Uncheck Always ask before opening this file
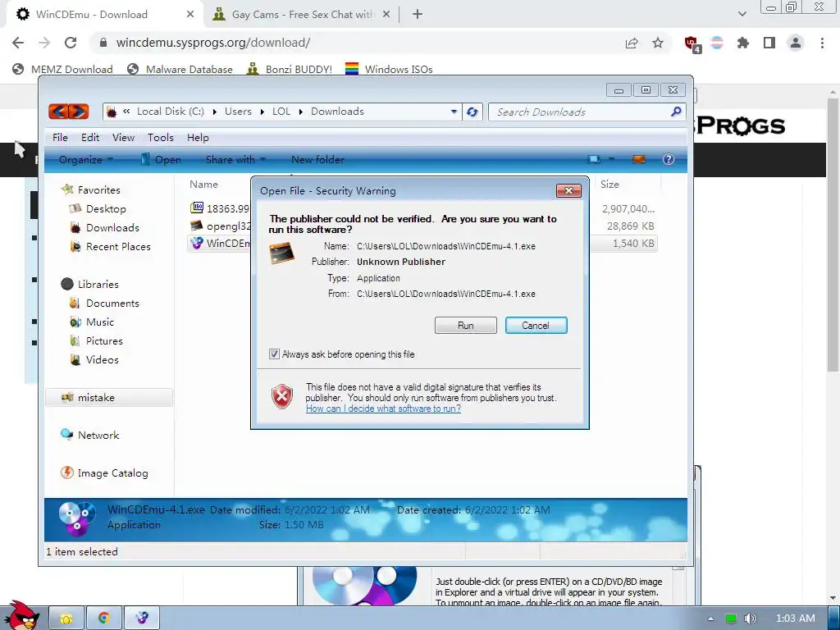Screen dimensions: 840x630 (x=274, y=354)
